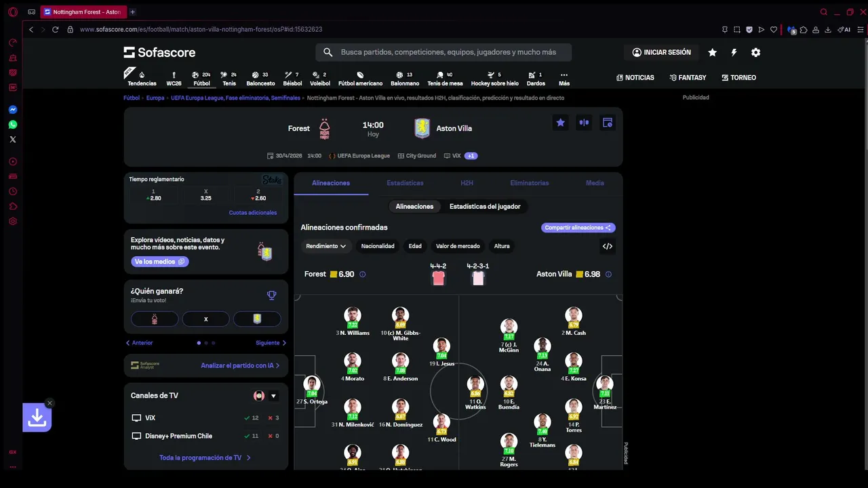Screen dimensions: 868x488
Task: Select the Alineaciones pill toggle
Action: 414,206
